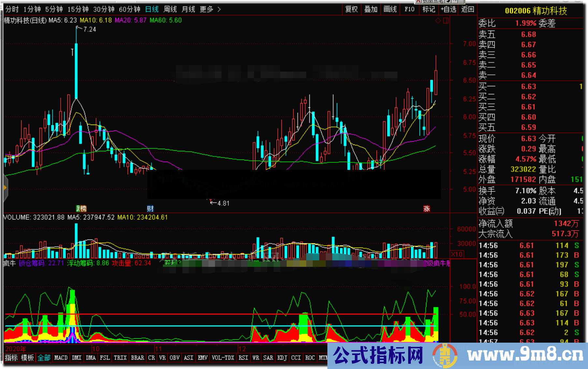588x369 pixels.
Task: Click the red A icon in input toolbar
Action: click(x=418, y=1)
